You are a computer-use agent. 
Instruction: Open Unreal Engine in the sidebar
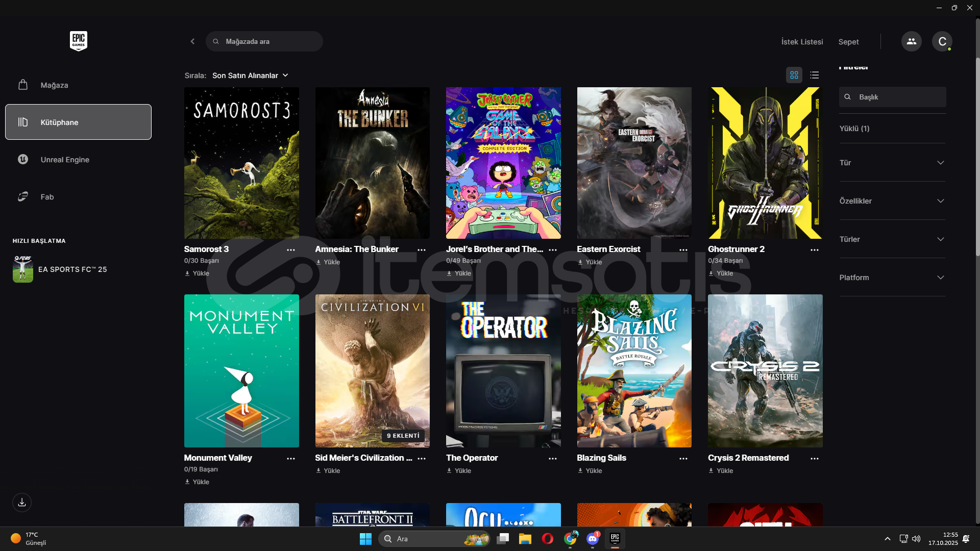(x=65, y=160)
